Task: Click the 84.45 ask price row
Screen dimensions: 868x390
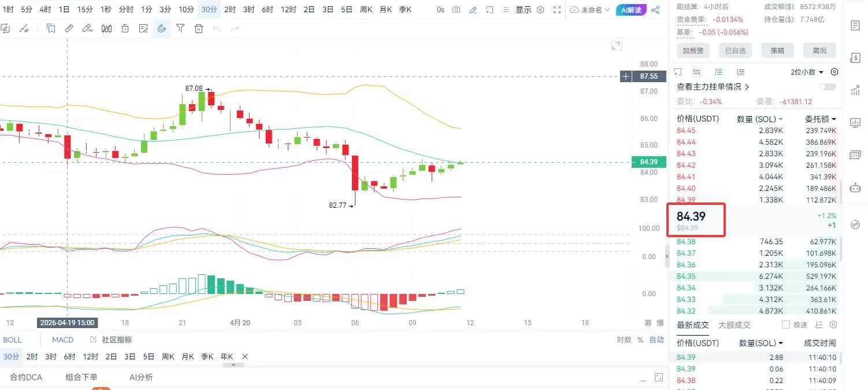Action: tap(756, 131)
